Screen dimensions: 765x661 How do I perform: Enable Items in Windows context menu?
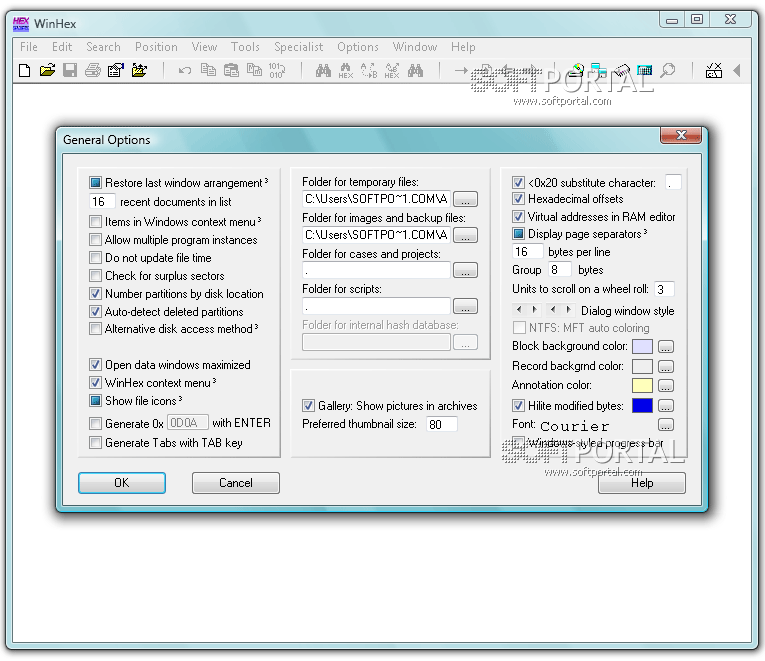point(95,222)
